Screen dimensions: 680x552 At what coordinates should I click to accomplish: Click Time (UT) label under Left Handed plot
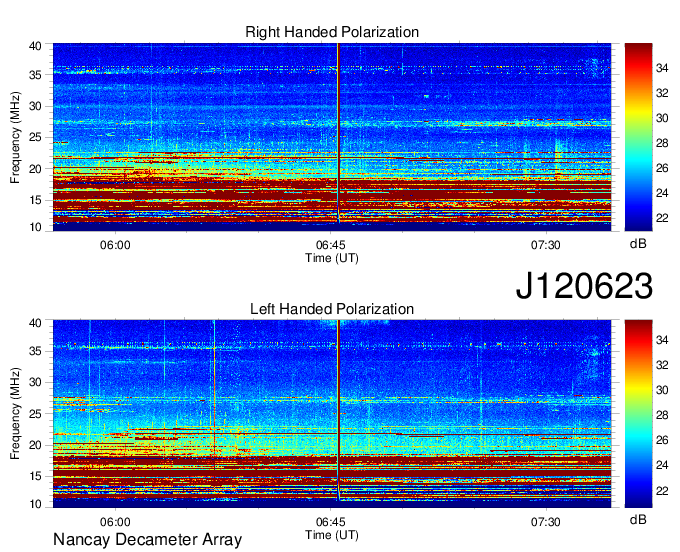click(332, 535)
